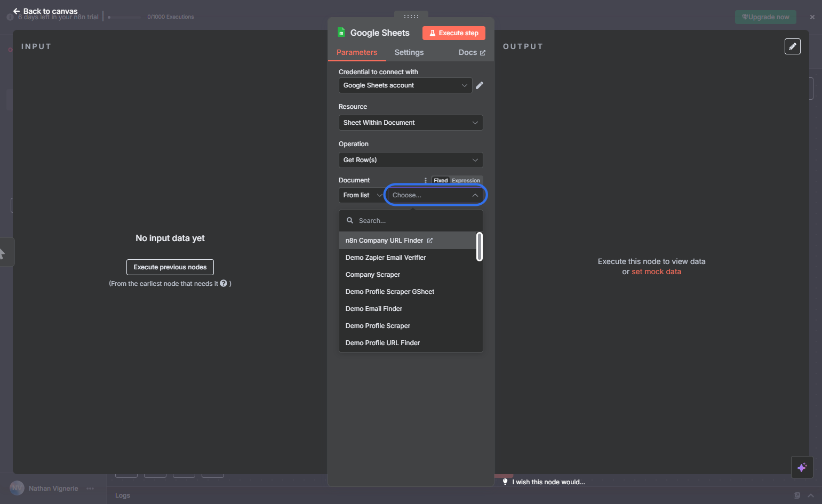Click the document Search field

coord(411,221)
